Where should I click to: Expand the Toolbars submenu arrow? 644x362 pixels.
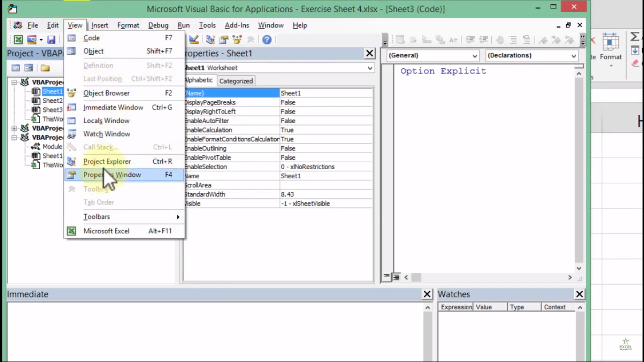tap(178, 217)
